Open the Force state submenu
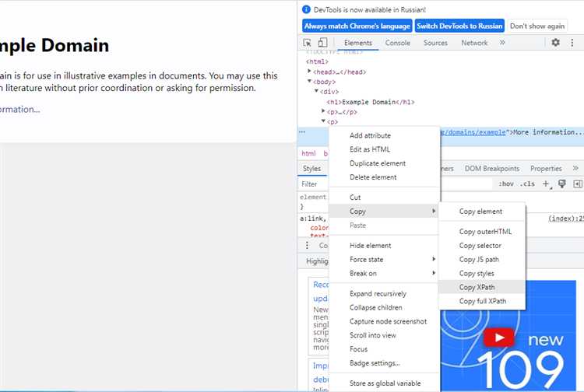 (384, 260)
